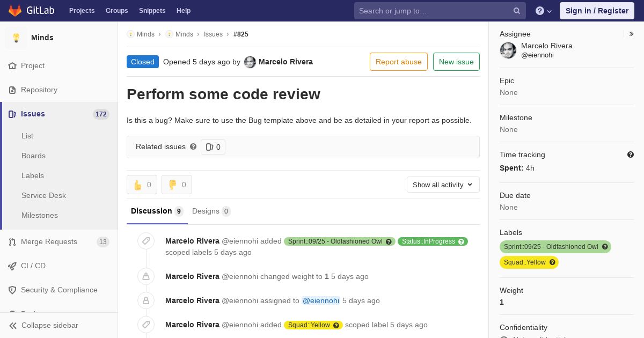Click the author avatar beside Marcelo Rivera

coord(250,62)
